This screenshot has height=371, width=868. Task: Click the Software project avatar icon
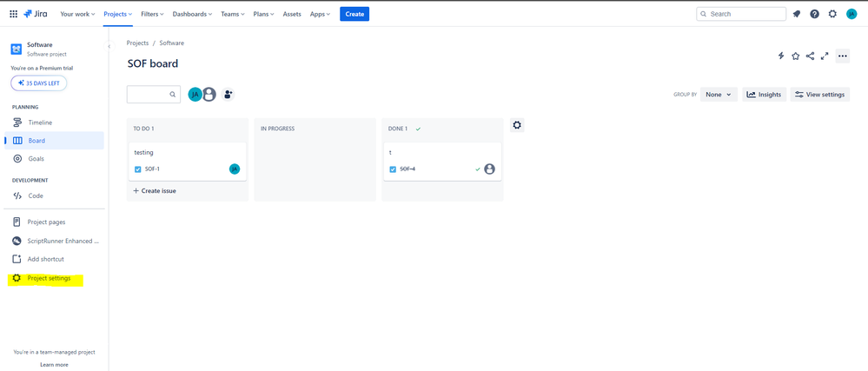click(x=17, y=50)
